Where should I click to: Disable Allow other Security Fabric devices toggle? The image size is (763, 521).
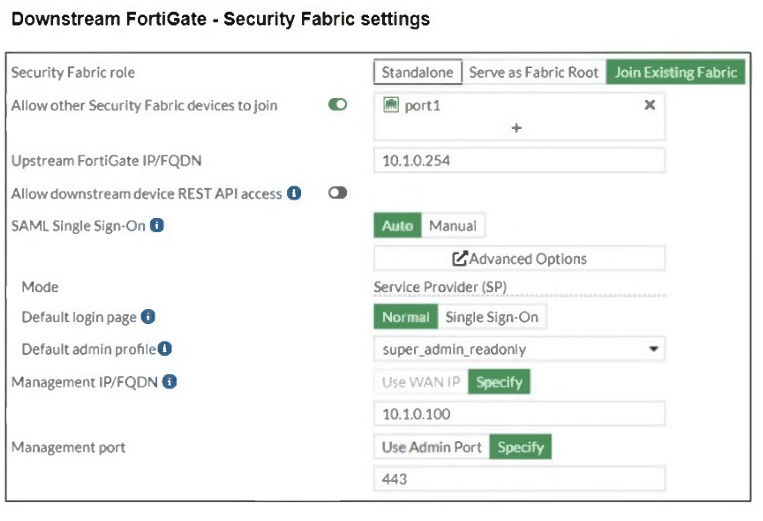point(338,105)
